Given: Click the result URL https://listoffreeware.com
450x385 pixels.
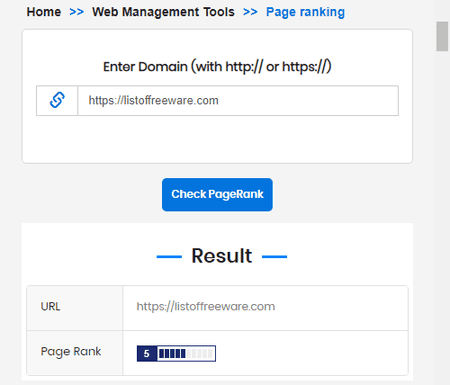Looking at the screenshot, I should (206, 306).
